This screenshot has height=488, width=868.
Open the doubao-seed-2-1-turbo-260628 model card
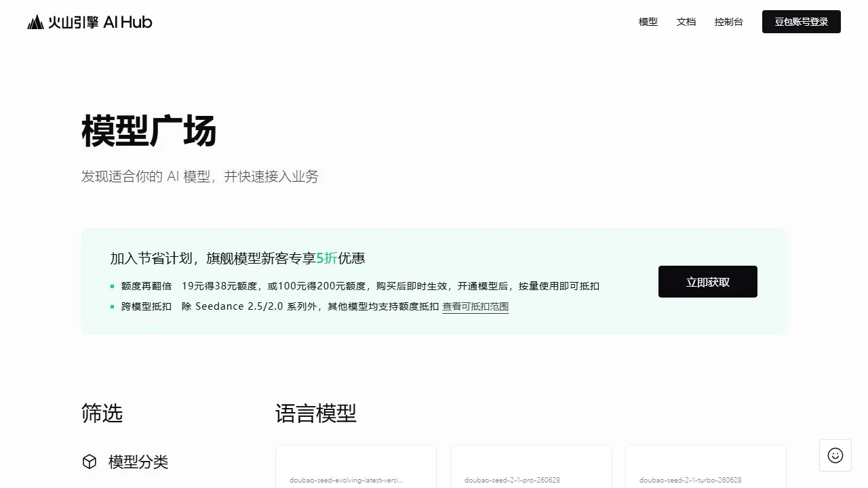pyautogui.click(x=706, y=466)
